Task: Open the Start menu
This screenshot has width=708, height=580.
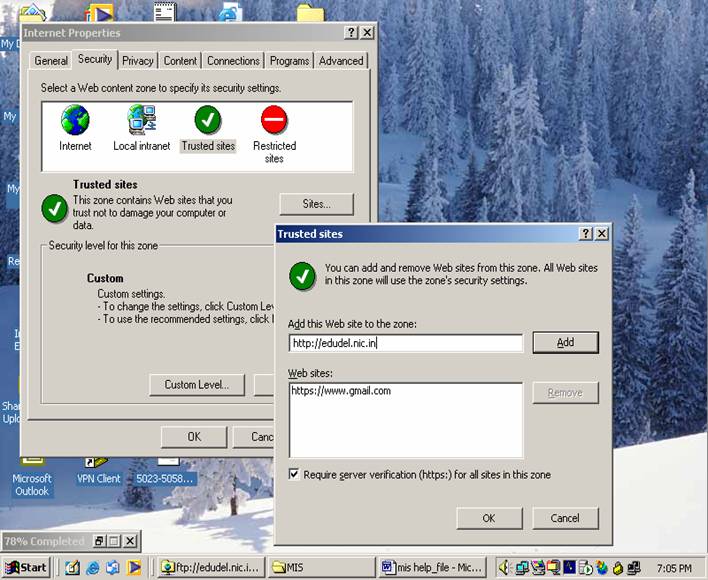Action: (27, 567)
